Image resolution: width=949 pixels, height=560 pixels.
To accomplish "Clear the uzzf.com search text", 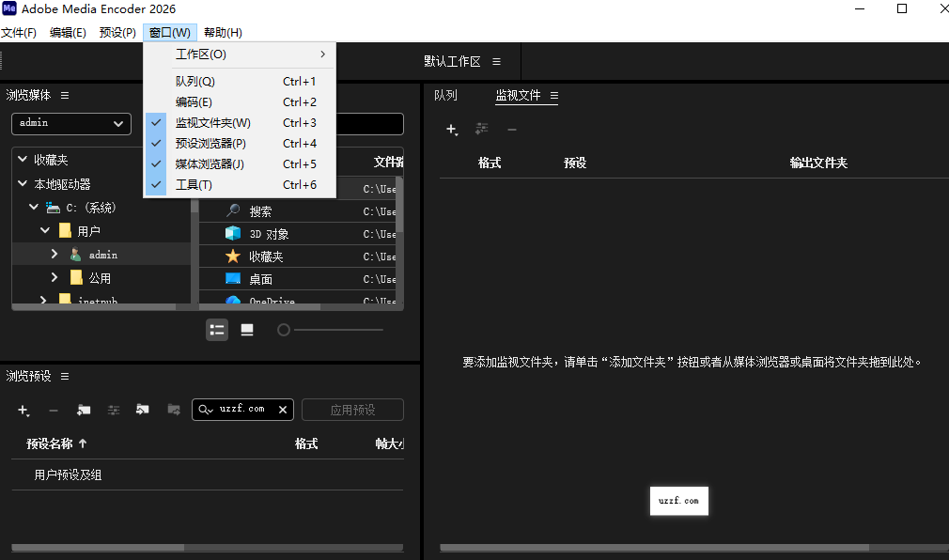I will [x=282, y=410].
